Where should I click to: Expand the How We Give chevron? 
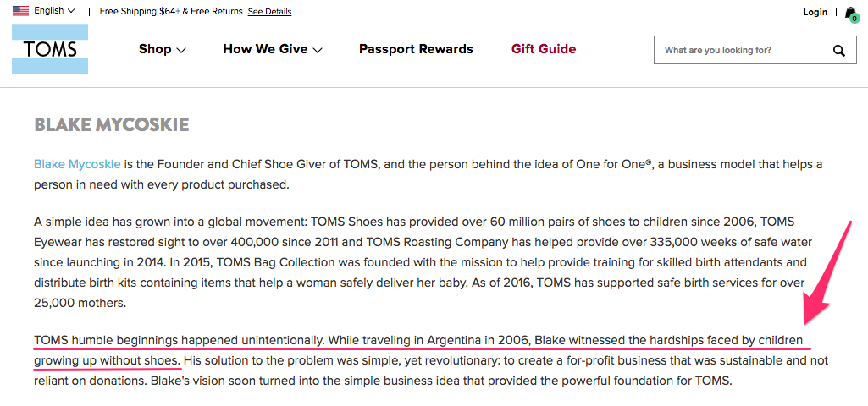coord(318,51)
